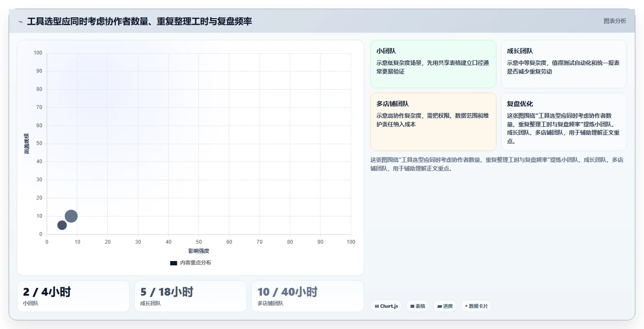Click the text 示意高协作复杂度 in 多店铺团队 card
The image size is (644, 329).
[399, 116]
